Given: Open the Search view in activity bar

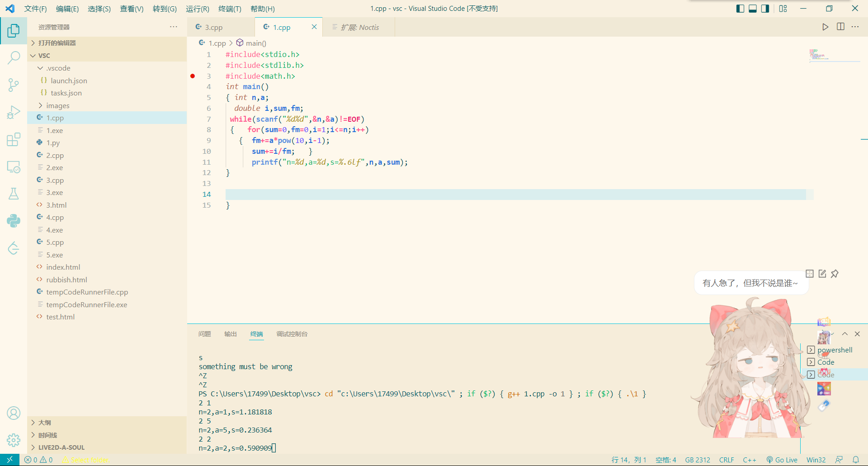Looking at the screenshot, I should pyautogui.click(x=14, y=57).
